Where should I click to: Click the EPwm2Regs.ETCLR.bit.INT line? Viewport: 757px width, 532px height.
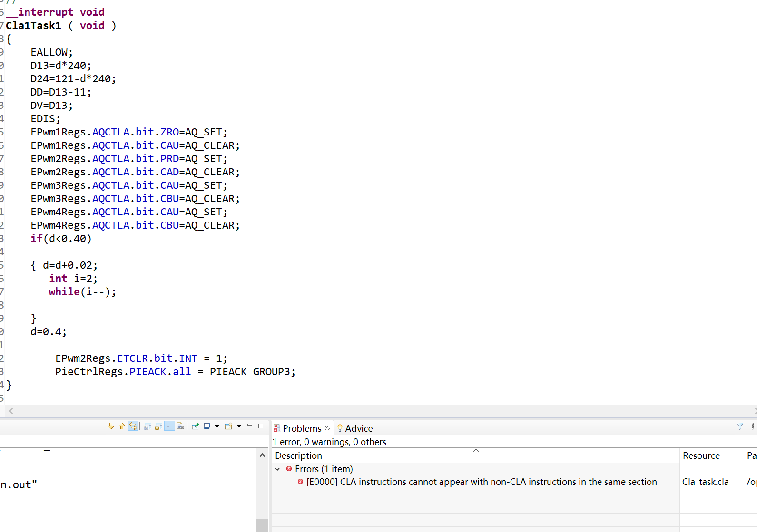click(141, 358)
